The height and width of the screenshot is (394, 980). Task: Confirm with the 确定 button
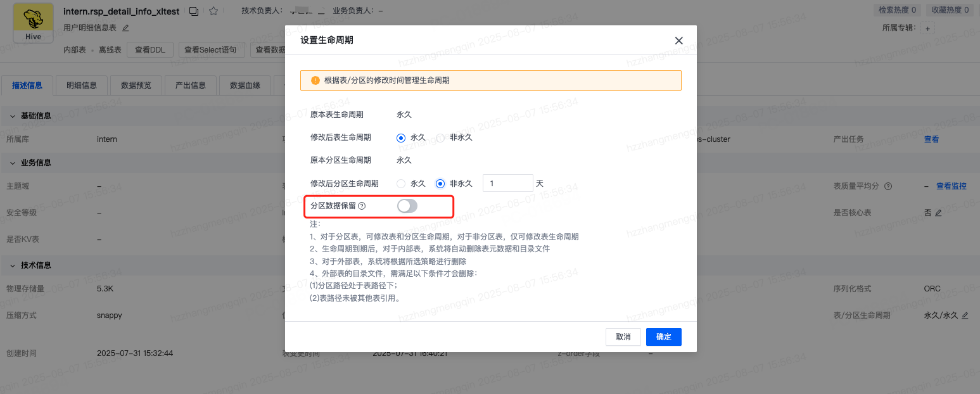click(663, 337)
